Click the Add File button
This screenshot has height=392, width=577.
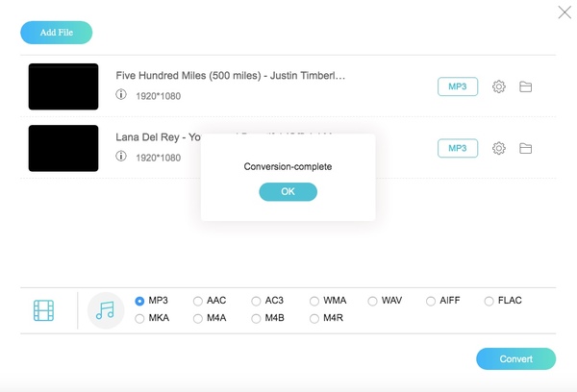pos(56,33)
